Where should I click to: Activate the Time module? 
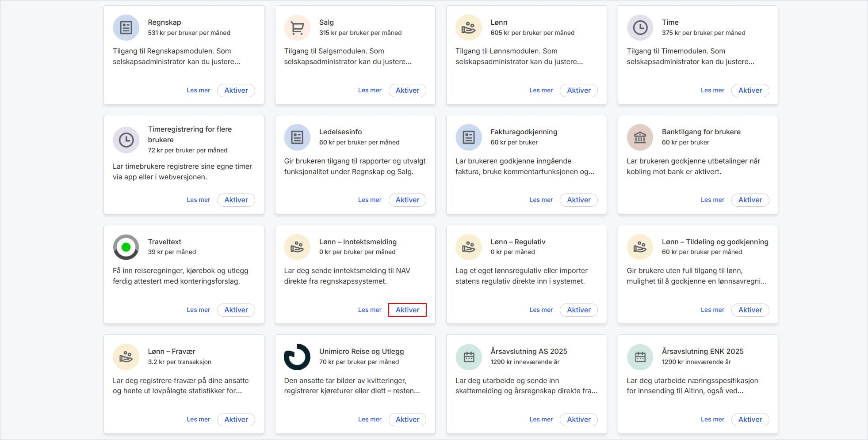(750, 90)
